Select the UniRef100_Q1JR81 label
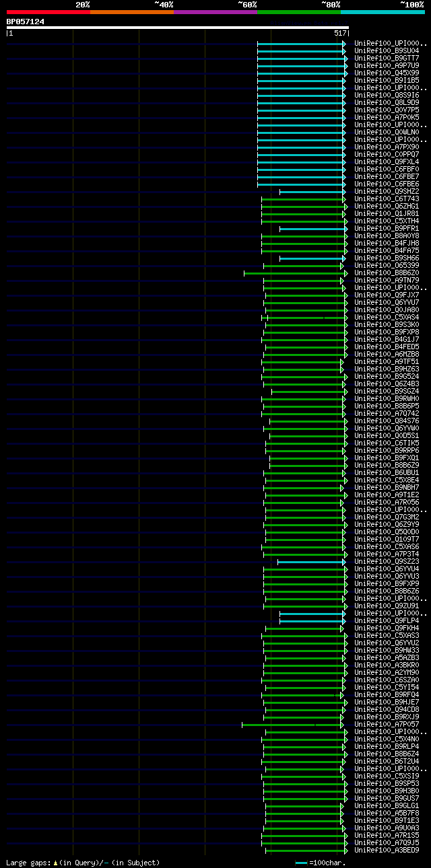 click(x=387, y=214)
